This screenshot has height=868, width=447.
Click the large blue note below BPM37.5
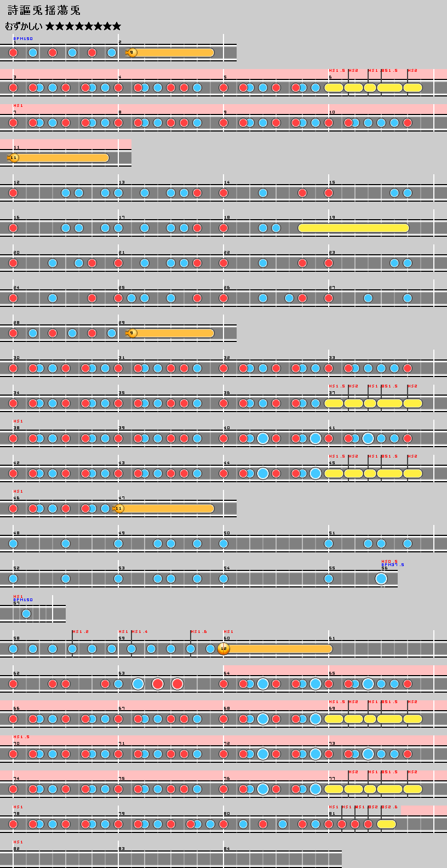point(381,579)
